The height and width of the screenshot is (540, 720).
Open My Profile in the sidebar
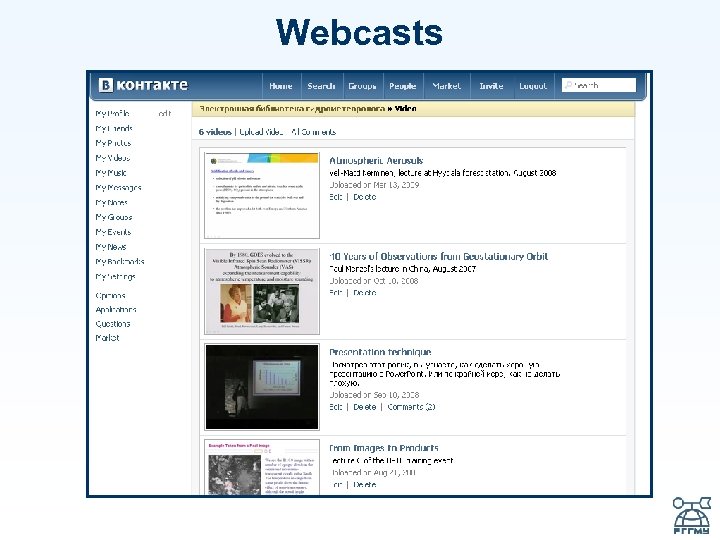coord(112,113)
